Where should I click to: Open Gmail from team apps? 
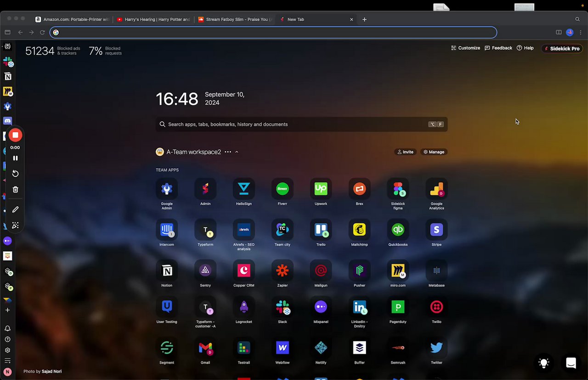tap(205, 348)
